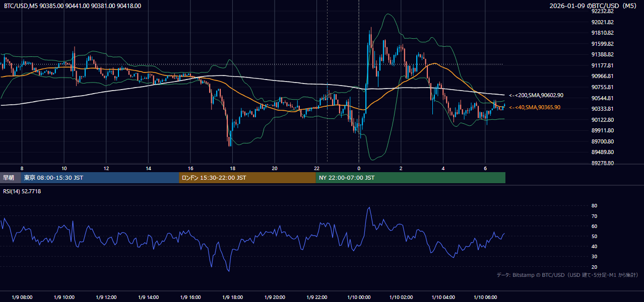This screenshot has width=644, height=302.
Task: Click hour label 14 under price chart
Action: point(148,168)
